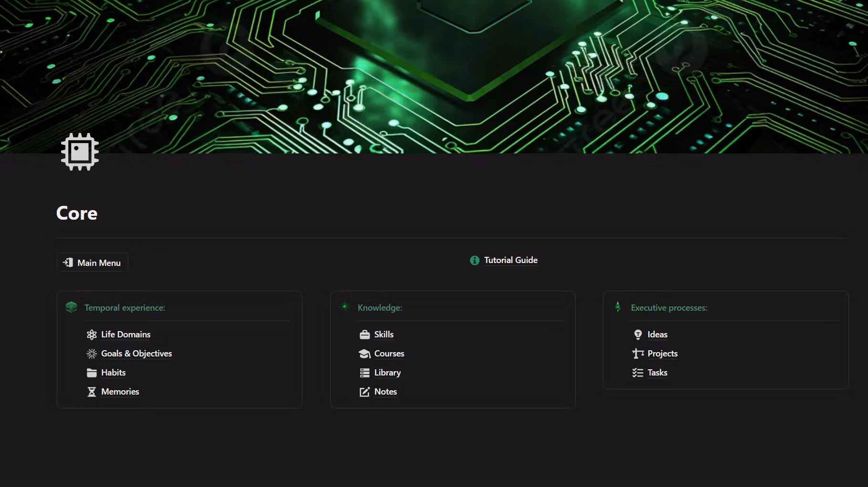Image resolution: width=868 pixels, height=487 pixels.
Task: Click the Notes pencil icon
Action: (x=364, y=392)
